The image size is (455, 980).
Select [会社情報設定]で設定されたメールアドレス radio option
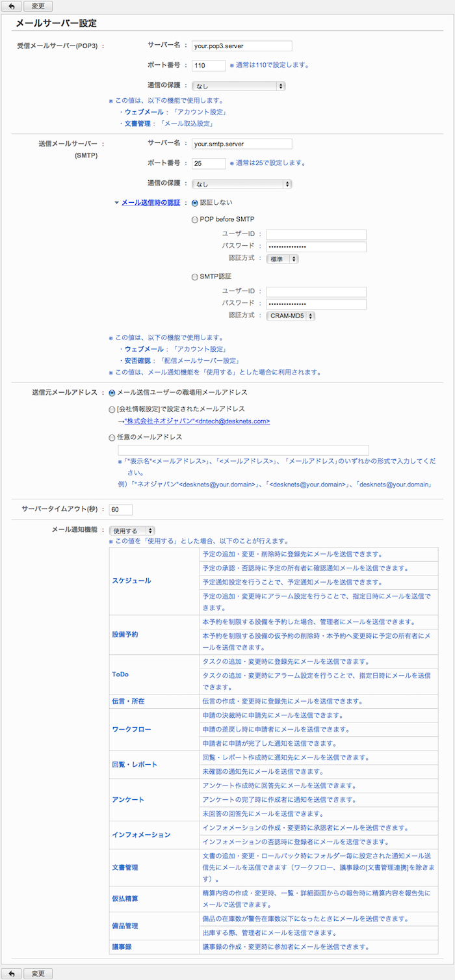(x=112, y=409)
